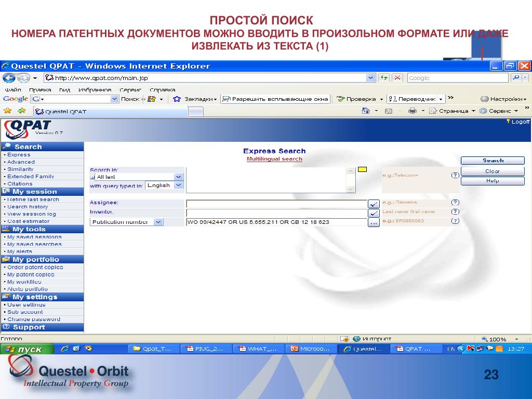Viewport: 532px width, 399px height.
Task: Open the Избранное menu
Action: [95, 90]
